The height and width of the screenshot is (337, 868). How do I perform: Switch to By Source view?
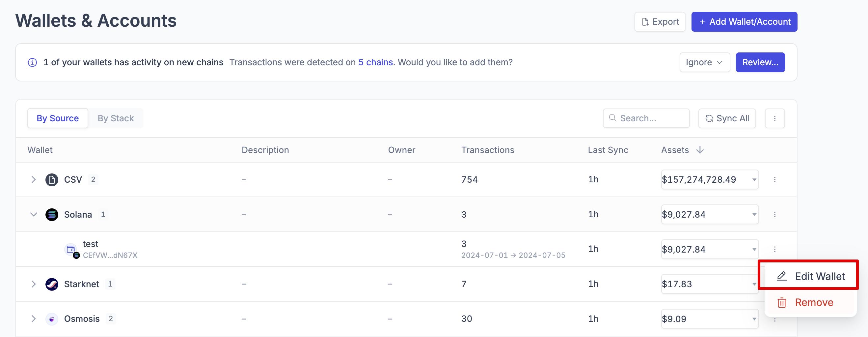click(58, 118)
